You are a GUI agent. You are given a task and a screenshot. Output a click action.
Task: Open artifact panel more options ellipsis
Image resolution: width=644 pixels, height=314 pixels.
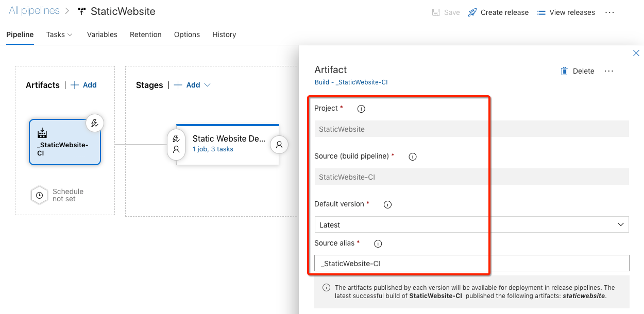609,71
